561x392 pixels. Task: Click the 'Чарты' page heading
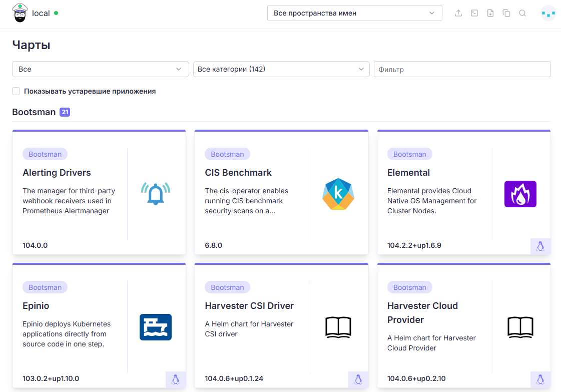coord(31,45)
